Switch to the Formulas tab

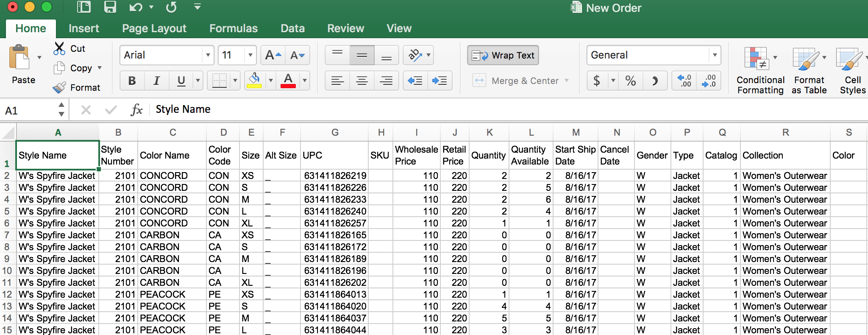pyautogui.click(x=233, y=28)
